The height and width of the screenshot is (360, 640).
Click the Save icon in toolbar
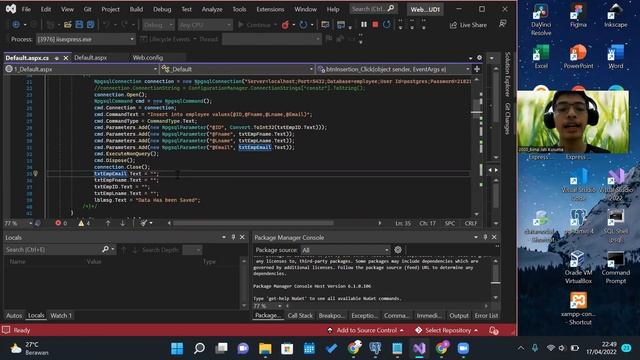pos(79,25)
